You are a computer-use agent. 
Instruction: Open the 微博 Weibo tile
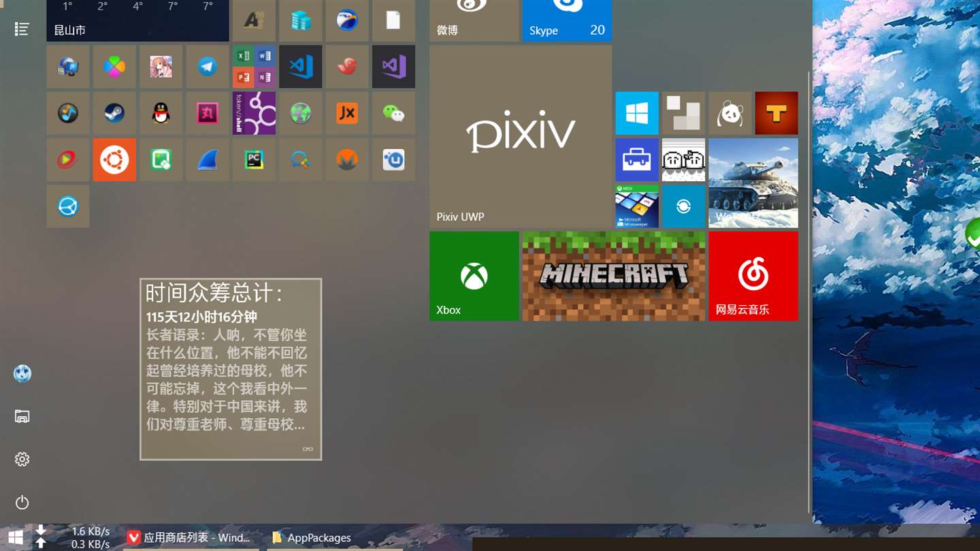474,20
